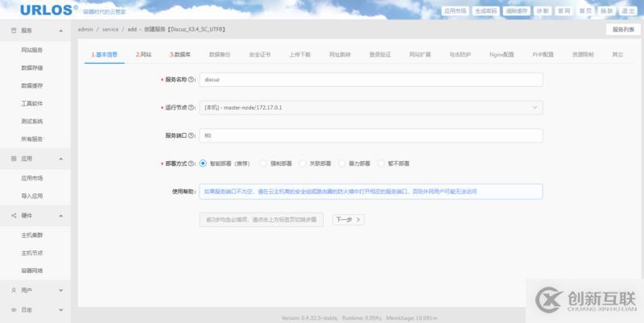The width and height of the screenshot is (644, 323).
Task: Collapse the 服务 sidebar group chevron
Action: (x=61, y=30)
